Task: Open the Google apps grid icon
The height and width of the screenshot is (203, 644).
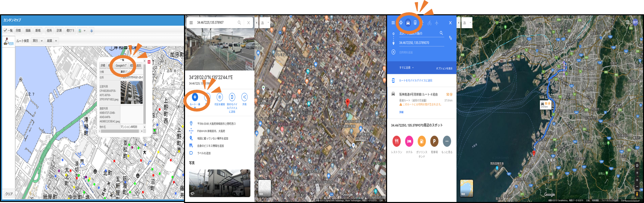Action: coord(628,22)
